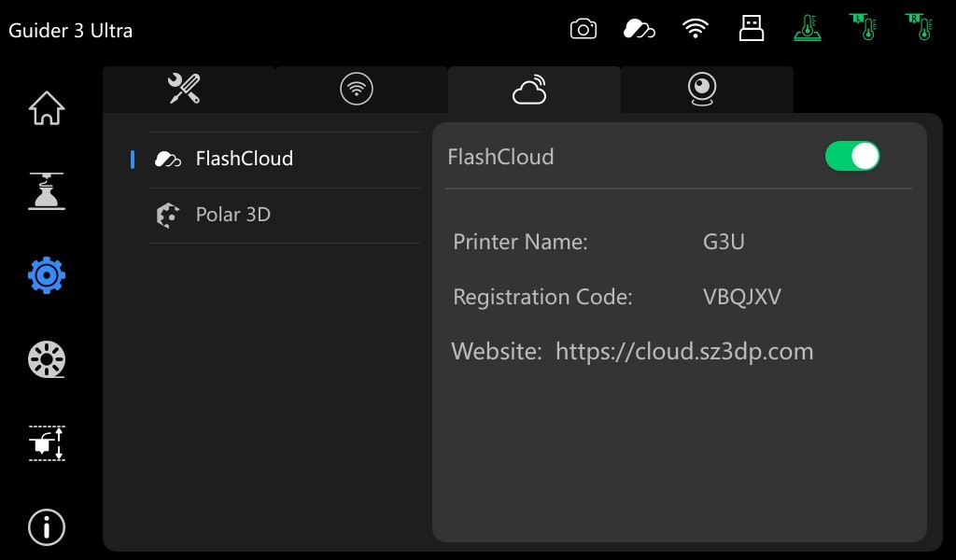Click the printer name value G3U

tap(724, 242)
